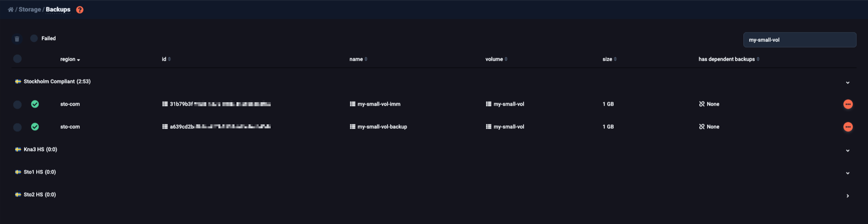Go to Storage in the breadcrumb
This screenshot has height=224, width=868.
point(30,10)
